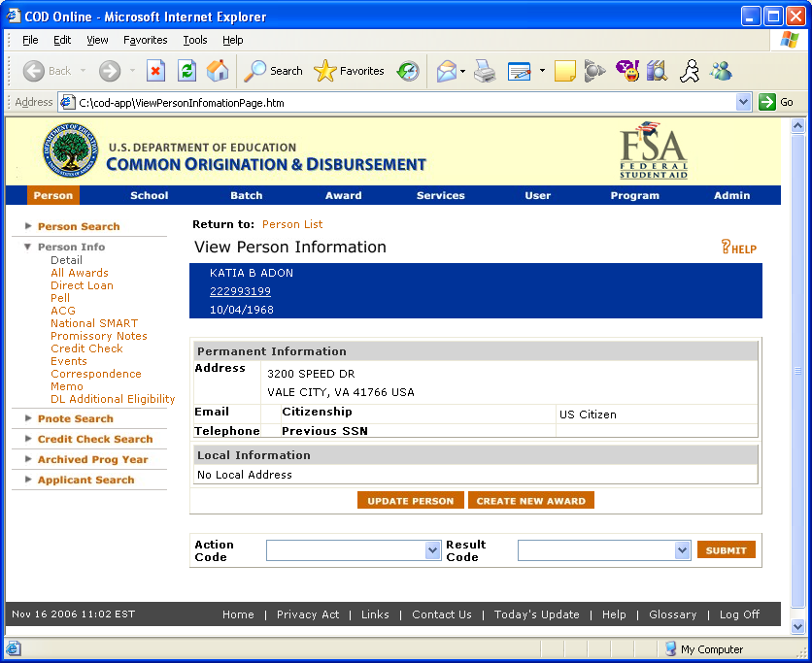The height and width of the screenshot is (663, 812).
Task: Click the Stop loading toolbar icon
Action: tap(155, 71)
